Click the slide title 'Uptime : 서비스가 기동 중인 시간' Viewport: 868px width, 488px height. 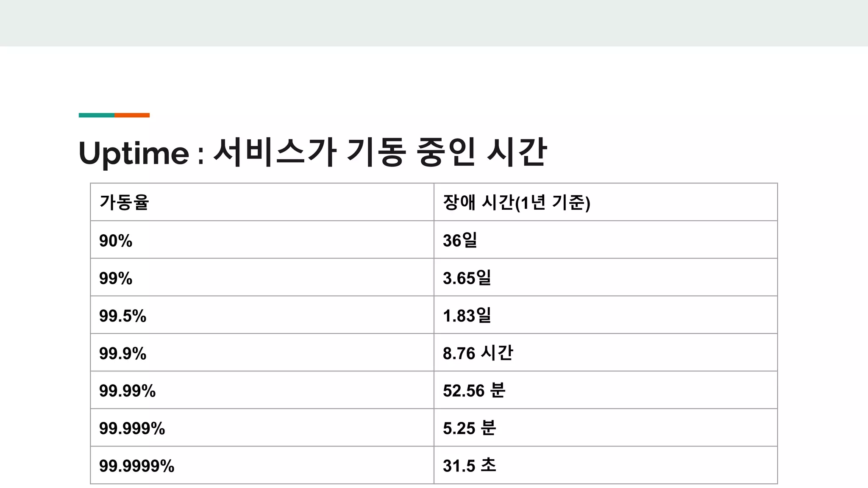click(312, 152)
